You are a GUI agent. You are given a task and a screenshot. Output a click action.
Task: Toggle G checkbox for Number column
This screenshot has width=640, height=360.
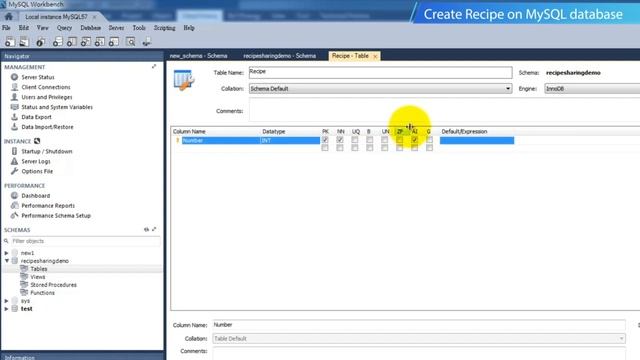pos(429,140)
